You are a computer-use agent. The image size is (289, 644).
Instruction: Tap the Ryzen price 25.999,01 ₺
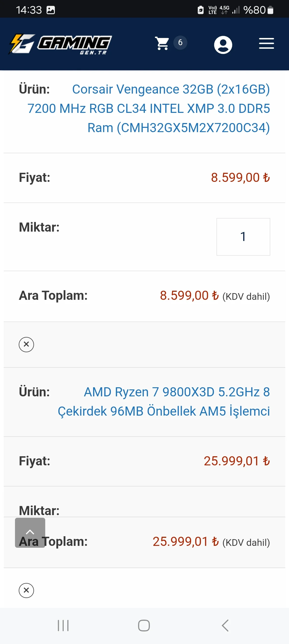237,461
